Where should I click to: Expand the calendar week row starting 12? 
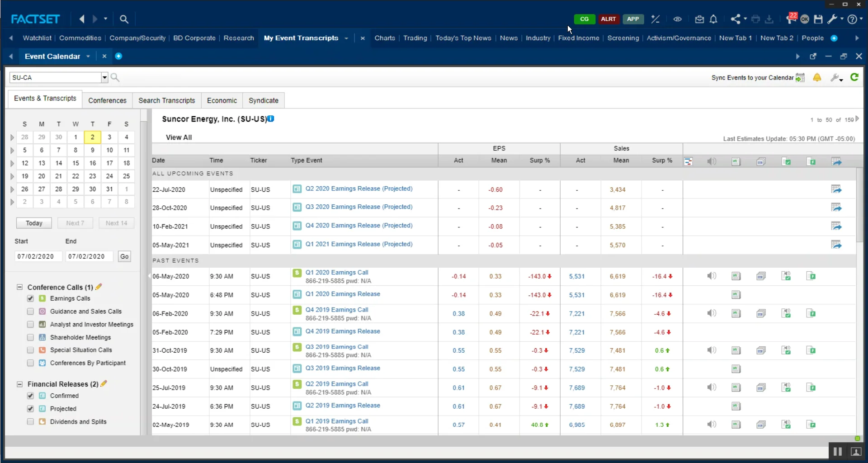click(12, 163)
